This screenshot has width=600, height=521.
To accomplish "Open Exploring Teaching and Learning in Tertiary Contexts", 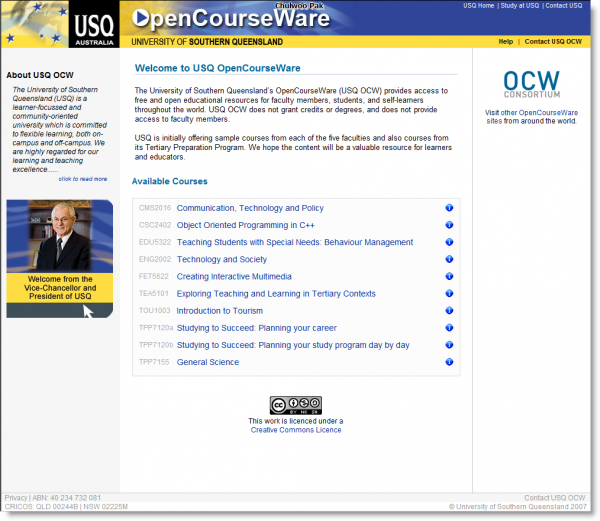I will [276, 294].
